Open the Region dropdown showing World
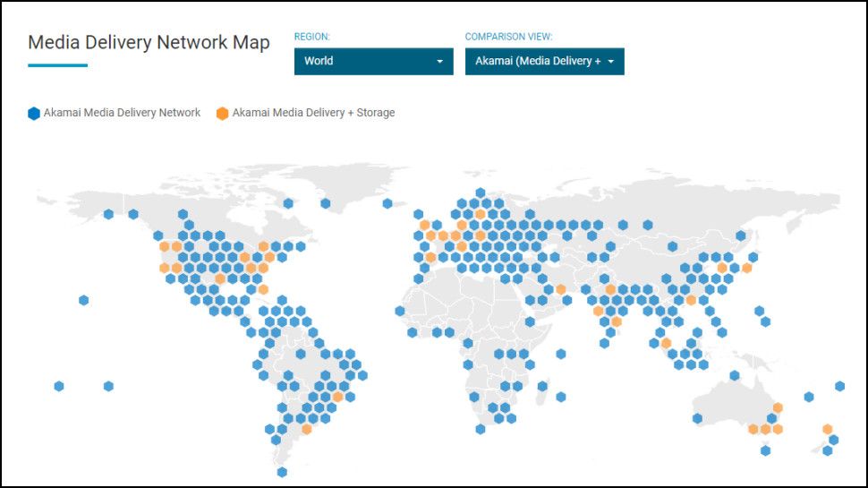The image size is (868, 488). point(374,61)
